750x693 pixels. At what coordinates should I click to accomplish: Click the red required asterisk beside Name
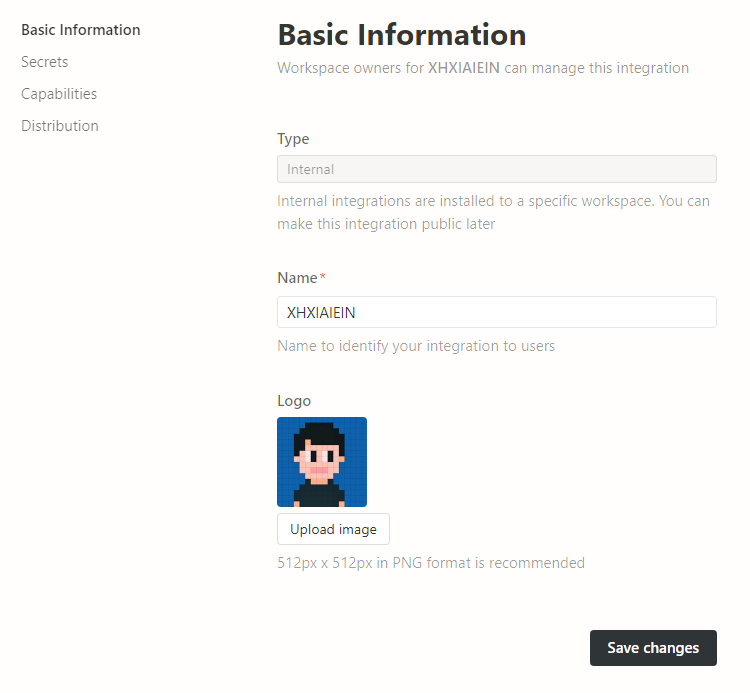323,276
